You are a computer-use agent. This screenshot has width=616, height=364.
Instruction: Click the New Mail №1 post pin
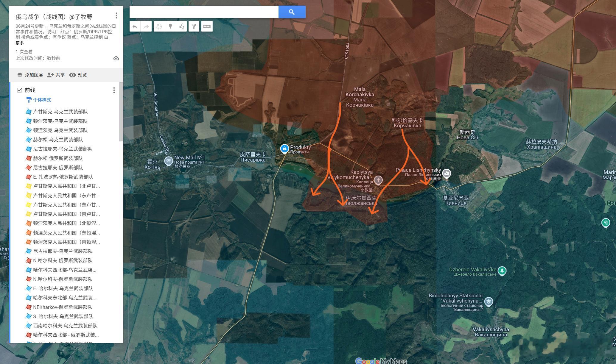169,161
